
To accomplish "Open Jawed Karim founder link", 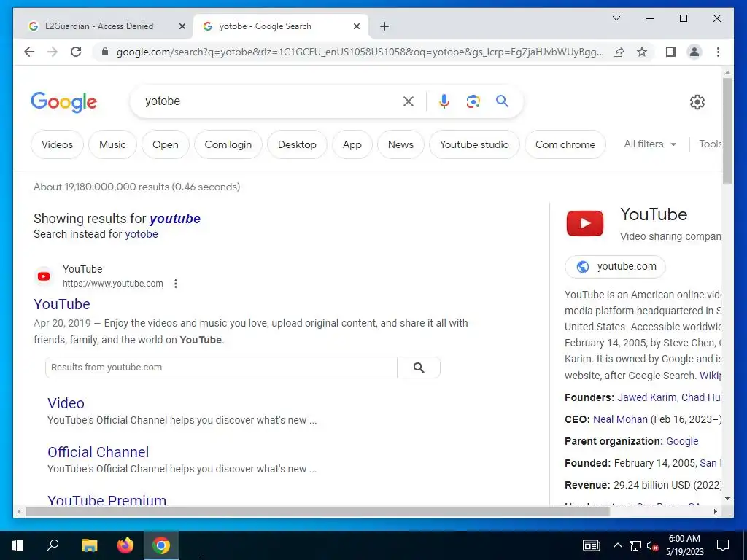I will [x=647, y=397].
